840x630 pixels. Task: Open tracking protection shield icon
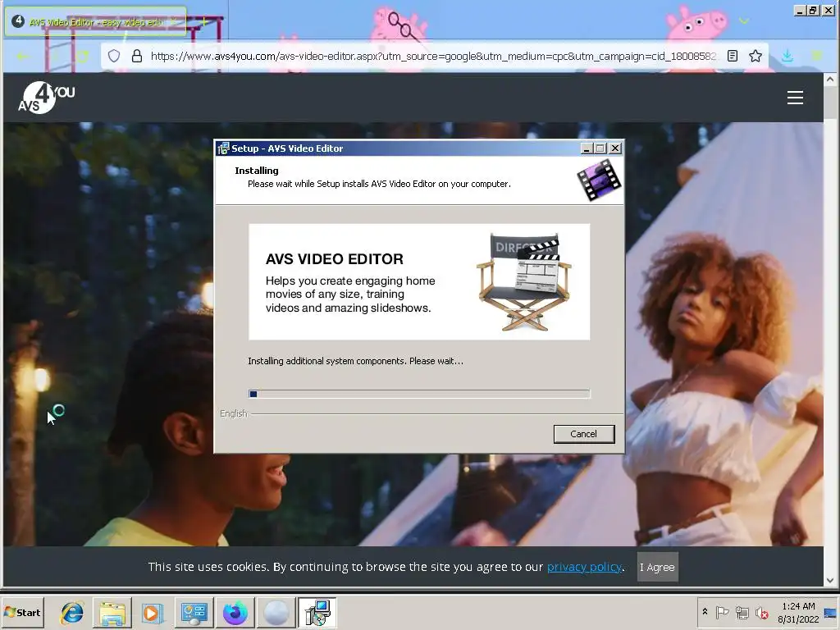click(113, 57)
